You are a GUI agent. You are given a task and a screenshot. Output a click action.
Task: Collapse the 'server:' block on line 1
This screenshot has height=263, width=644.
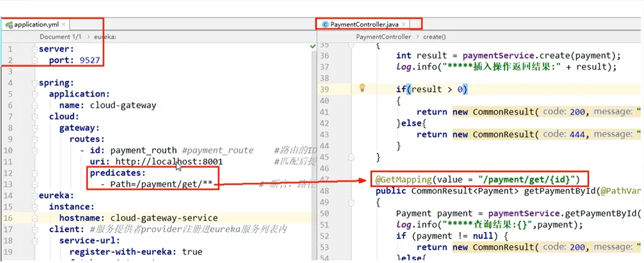[35, 49]
